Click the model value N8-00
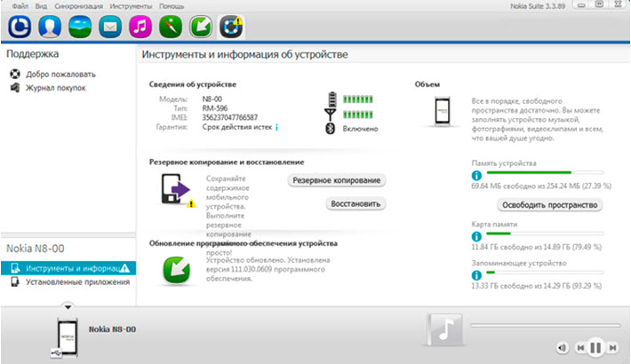This screenshot has height=364, width=631. 212,99
